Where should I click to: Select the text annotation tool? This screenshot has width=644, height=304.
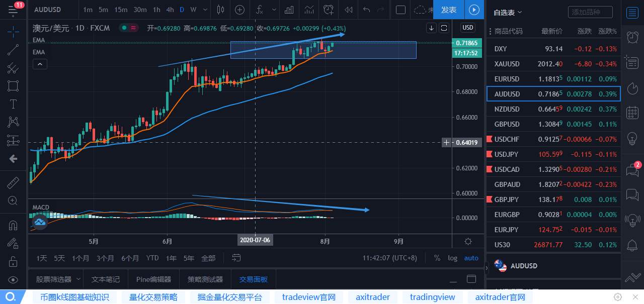(13, 104)
